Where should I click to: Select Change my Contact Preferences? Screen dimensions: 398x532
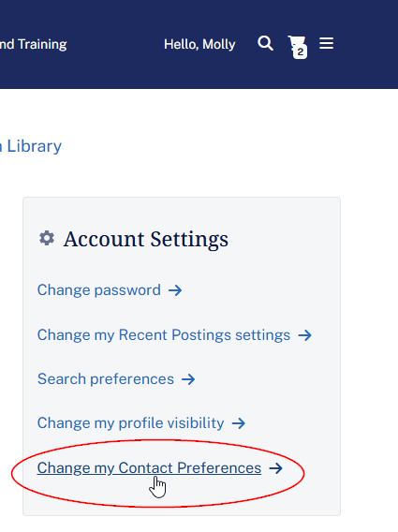pyautogui.click(x=149, y=468)
